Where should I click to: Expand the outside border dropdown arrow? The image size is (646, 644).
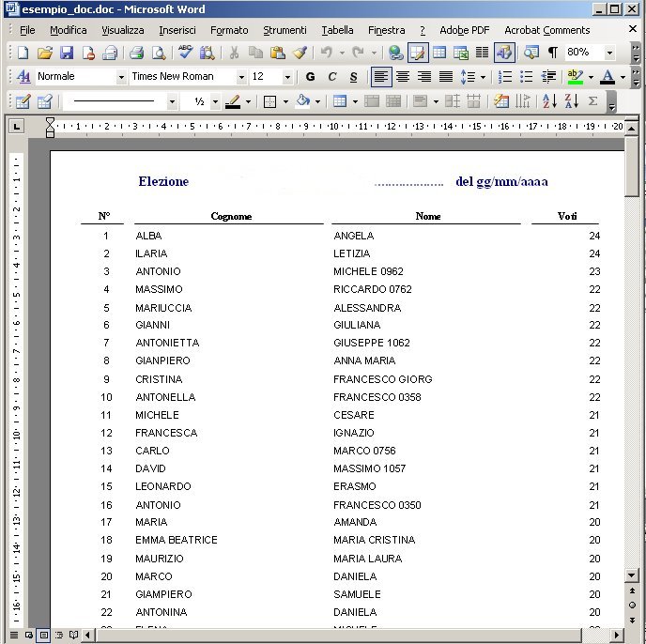[x=285, y=101]
